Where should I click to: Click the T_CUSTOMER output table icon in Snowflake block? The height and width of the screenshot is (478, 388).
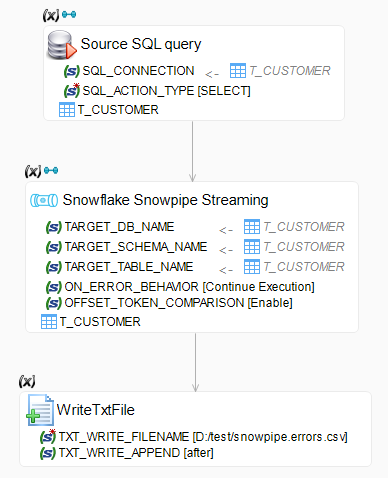click(49, 322)
